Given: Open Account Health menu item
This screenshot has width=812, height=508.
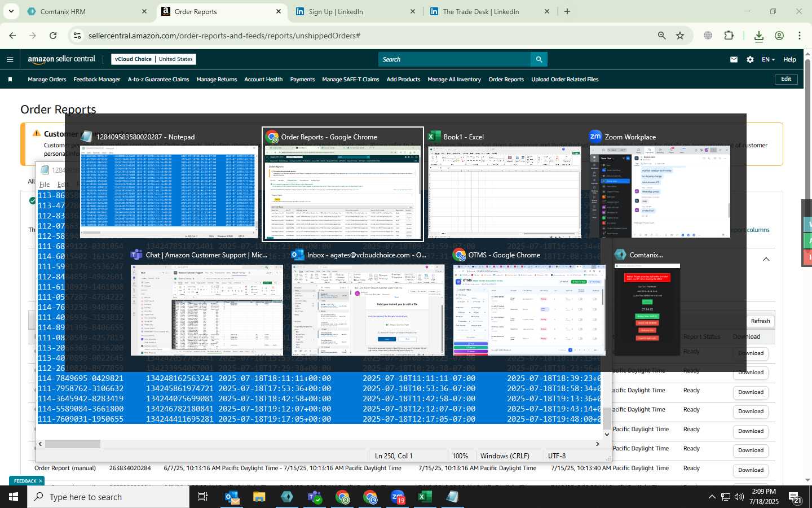Looking at the screenshot, I should pyautogui.click(x=263, y=80).
